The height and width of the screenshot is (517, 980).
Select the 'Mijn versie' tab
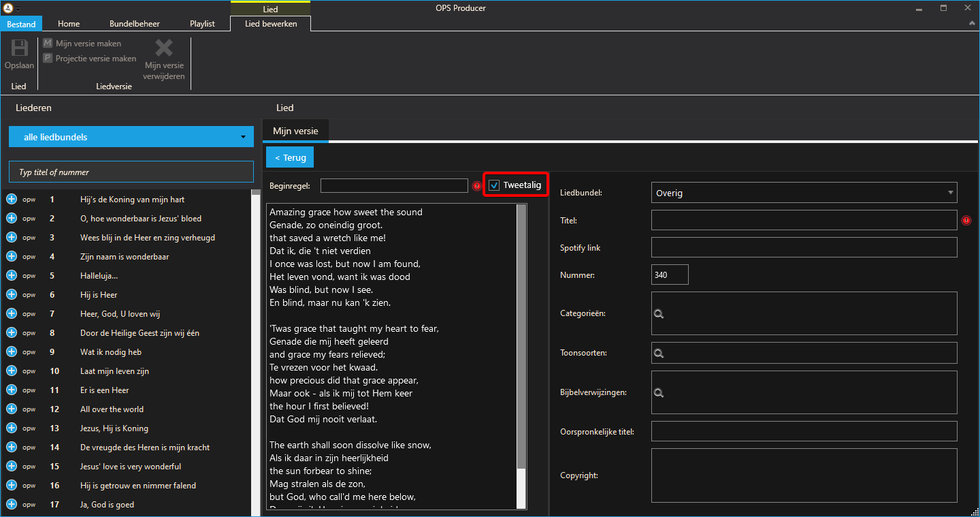[x=295, y=131]
